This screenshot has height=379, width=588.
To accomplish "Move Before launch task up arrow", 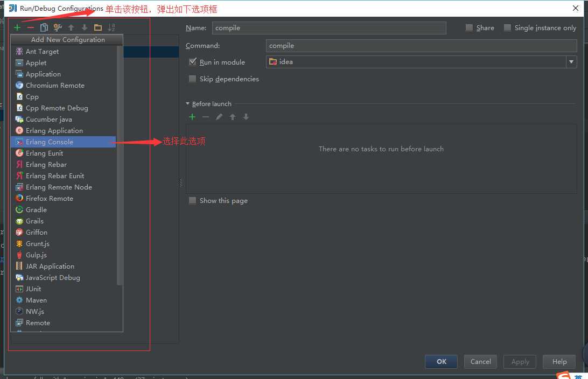I will pos(233,117).
